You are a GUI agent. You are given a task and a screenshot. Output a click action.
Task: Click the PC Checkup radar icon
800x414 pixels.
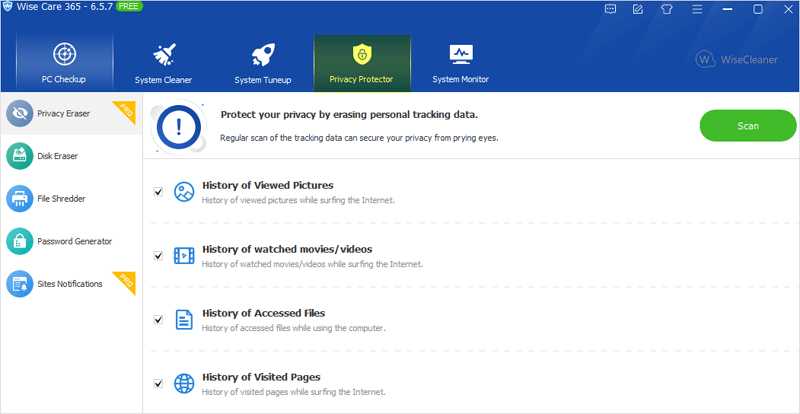[x=64, y=54]
